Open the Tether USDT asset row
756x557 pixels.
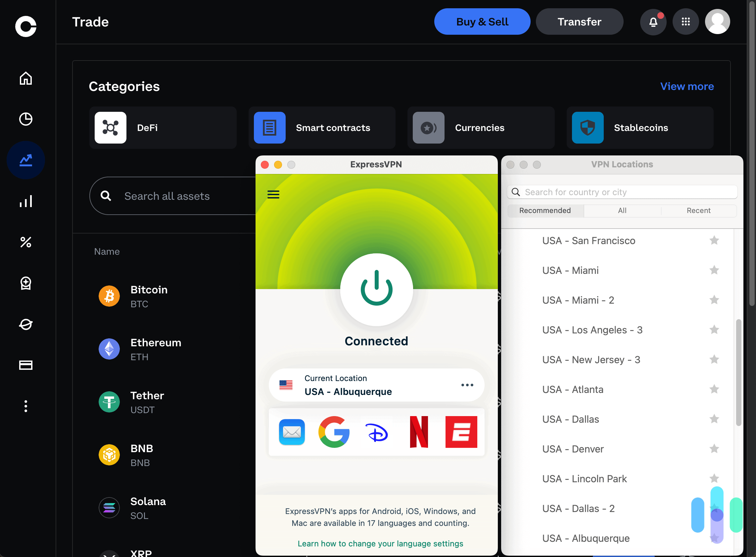164,402
